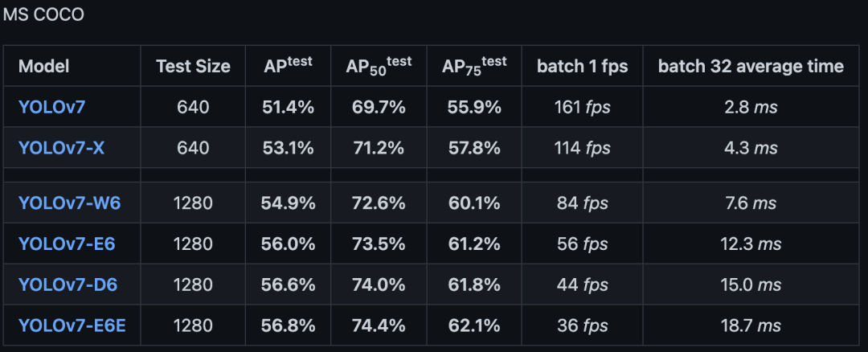Click the APtest column header
Screen dimensions: 868x352
[288, 66]
